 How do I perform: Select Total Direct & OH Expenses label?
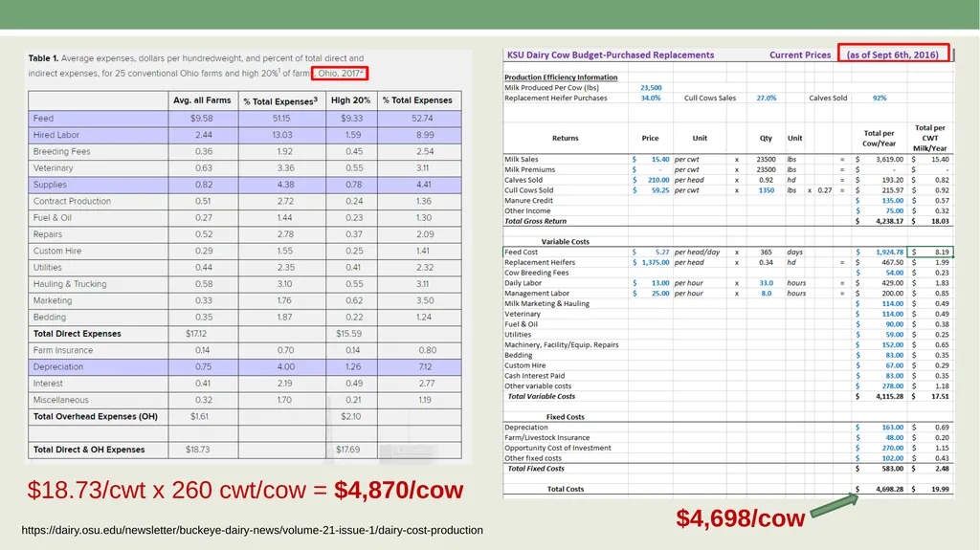coord(89,450)
